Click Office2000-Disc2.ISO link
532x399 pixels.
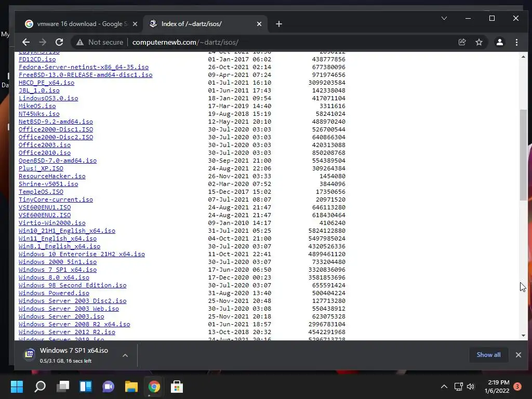56,137
